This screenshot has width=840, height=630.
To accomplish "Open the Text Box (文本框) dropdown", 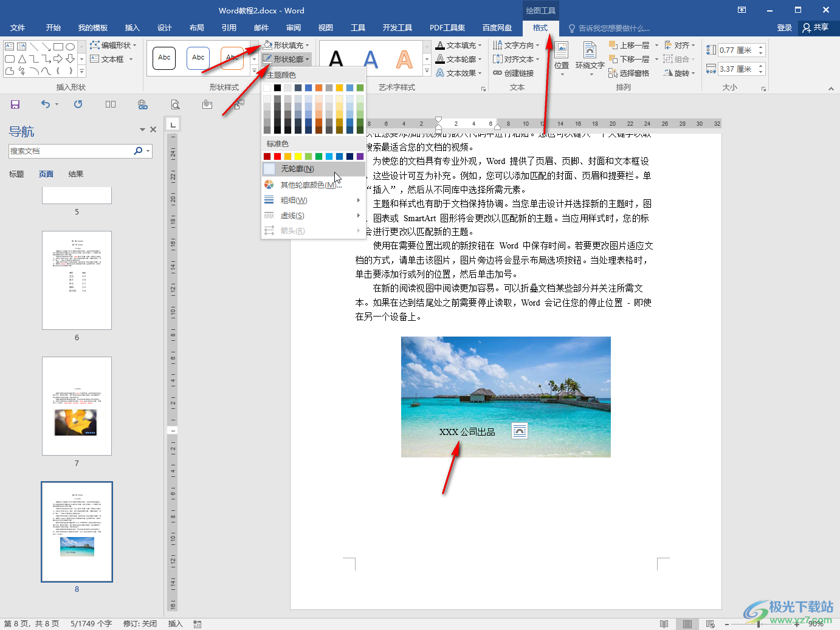I will tap(111, 59).
